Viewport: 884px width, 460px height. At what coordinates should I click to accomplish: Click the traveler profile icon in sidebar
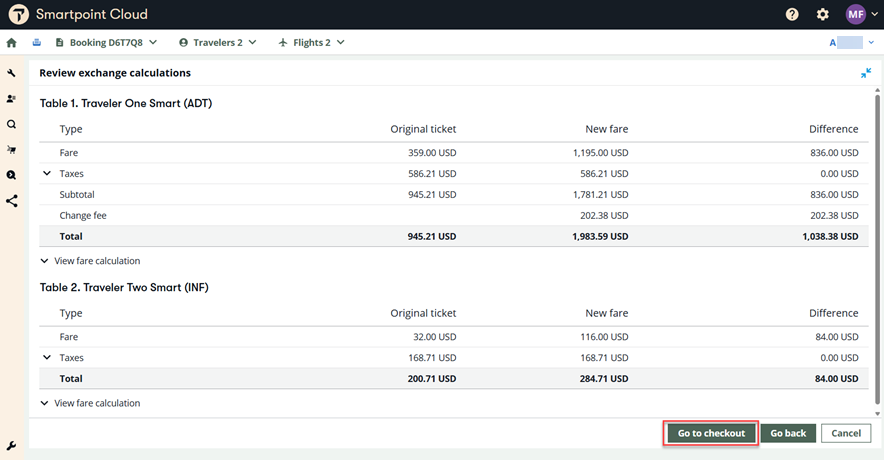(12, 99)
